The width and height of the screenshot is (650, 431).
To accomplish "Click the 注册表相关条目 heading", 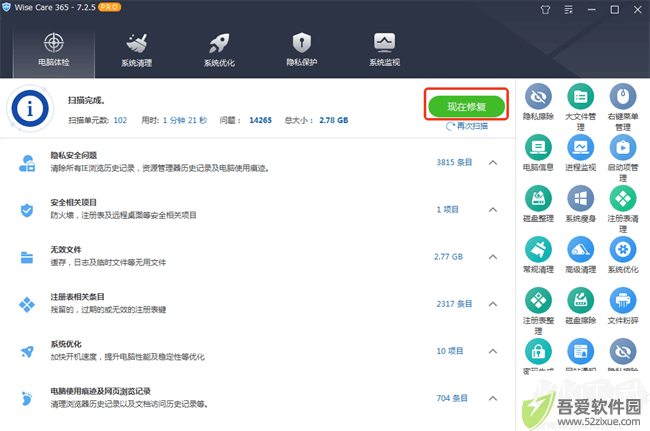I will coord(78,297).
